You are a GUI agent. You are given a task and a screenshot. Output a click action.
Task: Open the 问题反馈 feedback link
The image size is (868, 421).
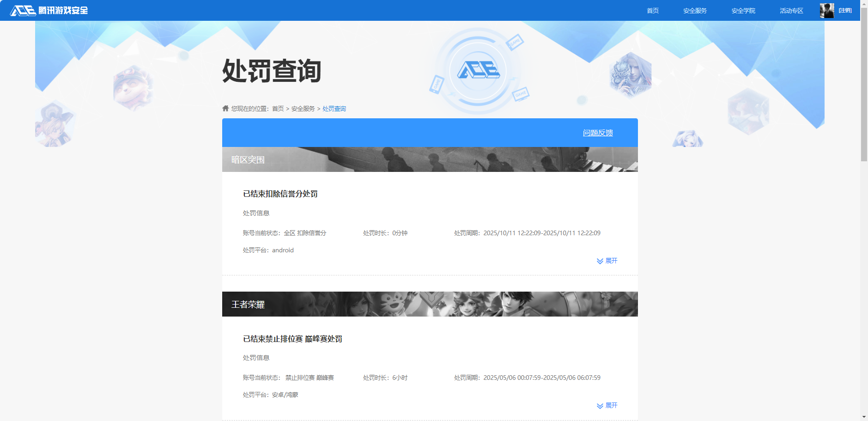pyautogui.click(x=598, y=133)
